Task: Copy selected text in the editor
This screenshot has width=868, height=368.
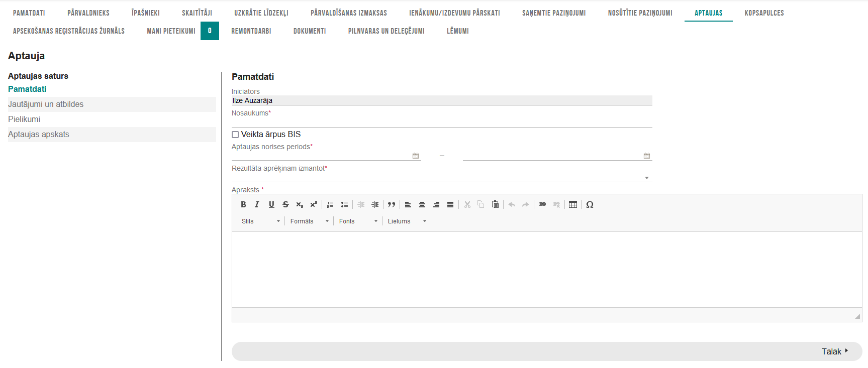Action: click(x=481, y=204)
